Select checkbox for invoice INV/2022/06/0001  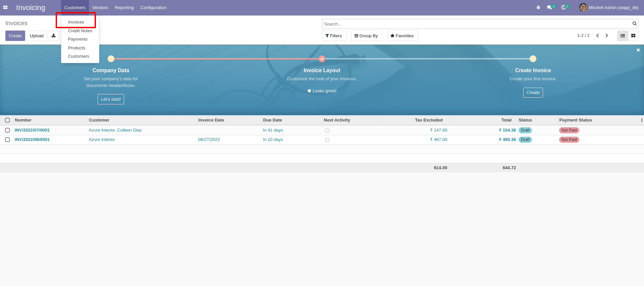click(7, 140)
